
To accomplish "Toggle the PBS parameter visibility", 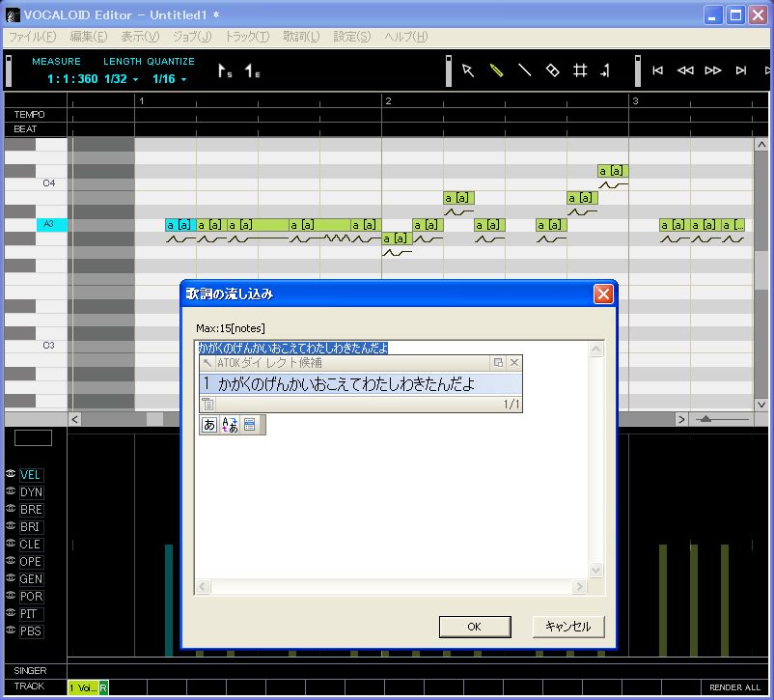I will coord(11,630).
